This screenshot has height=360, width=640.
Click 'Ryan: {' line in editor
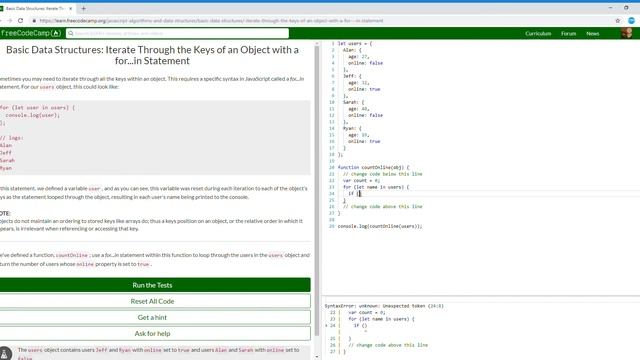[352, 128]
